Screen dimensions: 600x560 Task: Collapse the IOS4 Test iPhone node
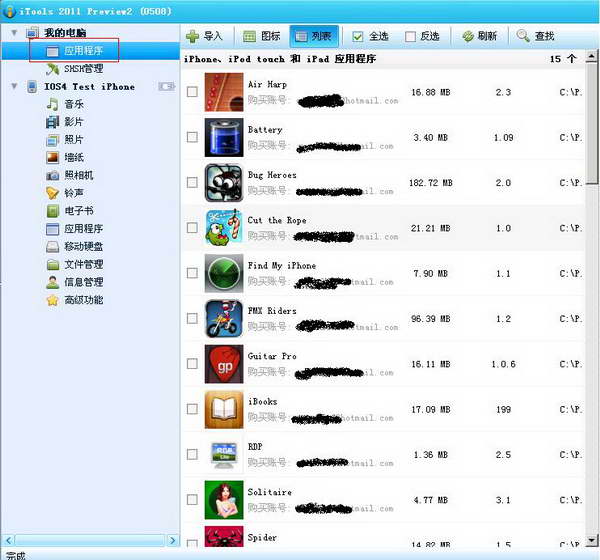point(14,86)
